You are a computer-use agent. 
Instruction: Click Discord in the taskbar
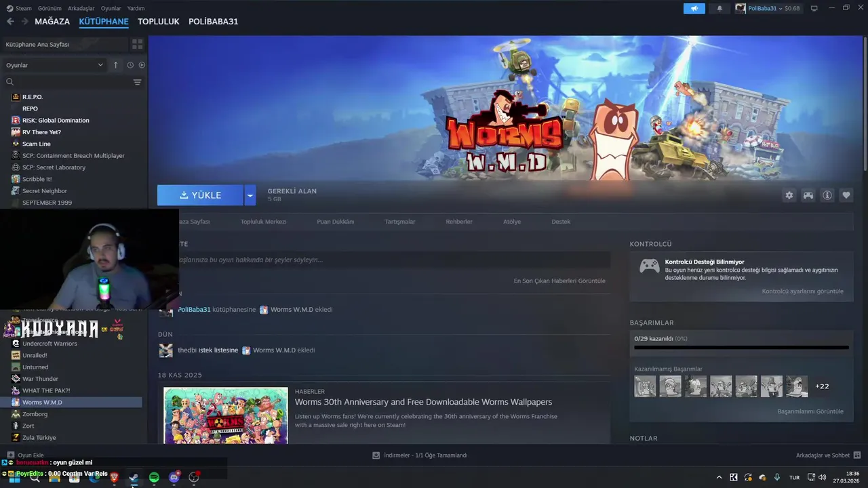click(x=174, y=478)
